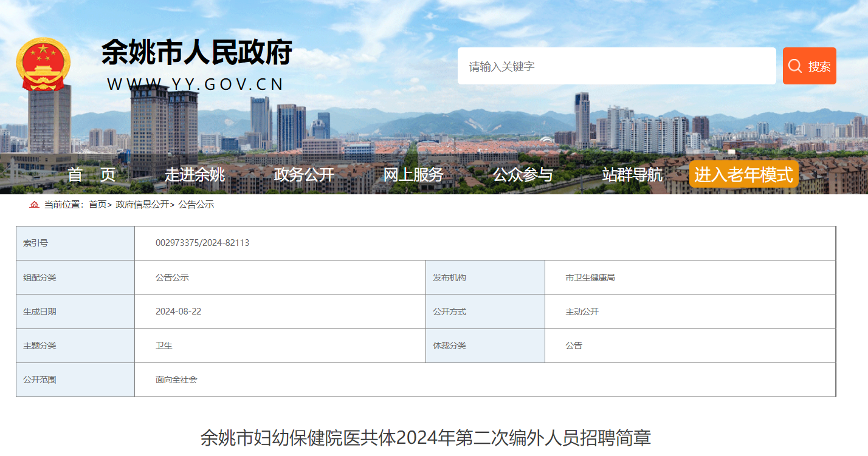868x456 pixels.
Task: Click the keyword search input field
Action: pyautogui.click(x=616, y=66)
